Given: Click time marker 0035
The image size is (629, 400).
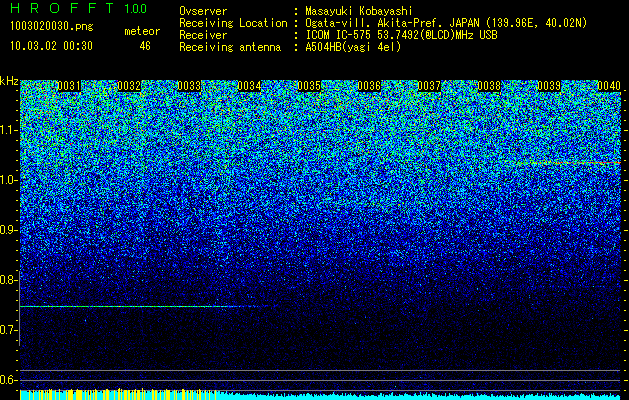Looking at the screenshot, I should coord(309,86).
